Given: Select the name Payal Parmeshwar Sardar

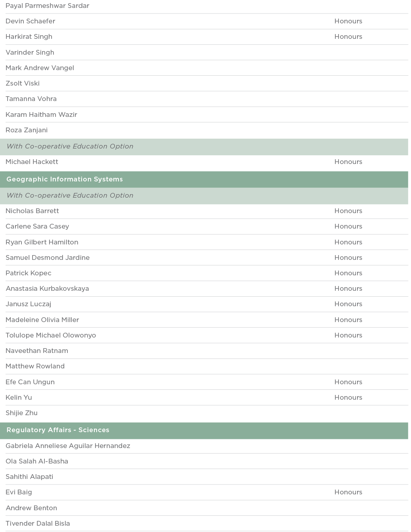Looking at the screenshot, I should 48,6.
